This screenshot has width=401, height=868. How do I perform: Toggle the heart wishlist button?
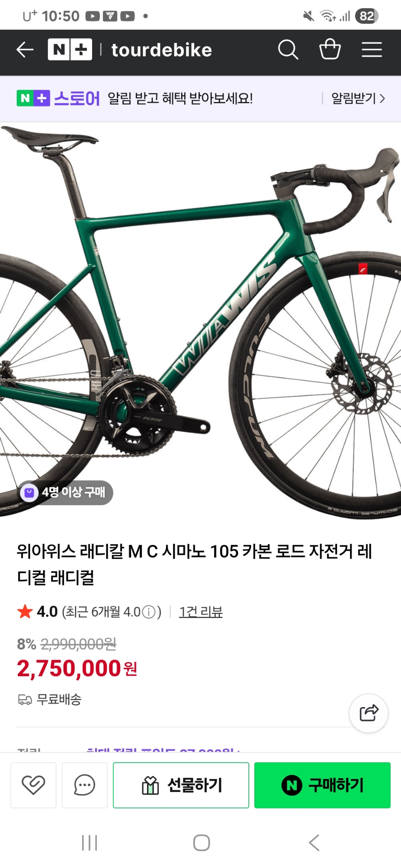point(33,785)
